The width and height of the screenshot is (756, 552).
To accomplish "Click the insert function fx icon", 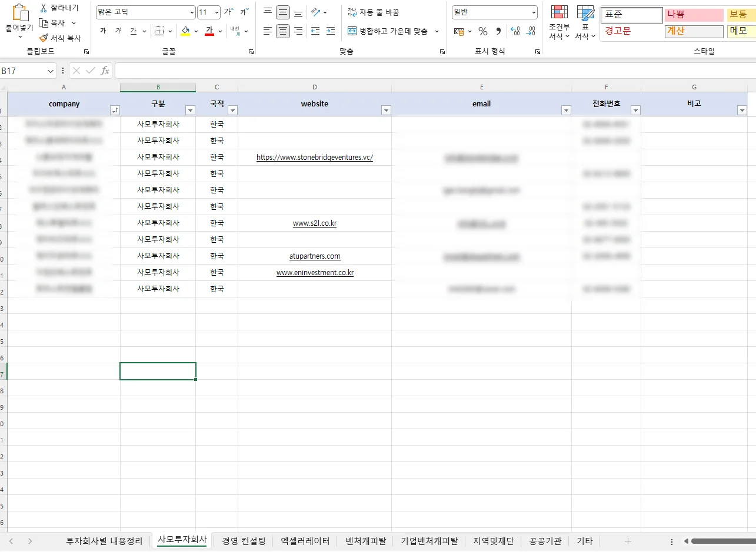I will tap(105, 71).
